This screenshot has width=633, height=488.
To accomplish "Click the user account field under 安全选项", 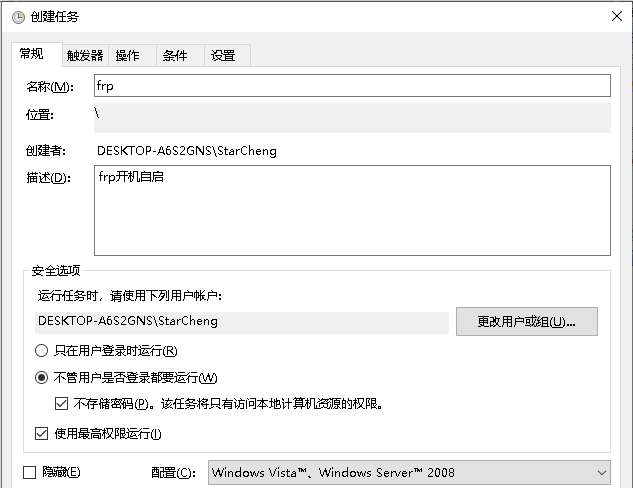I will tap(242, 321).
